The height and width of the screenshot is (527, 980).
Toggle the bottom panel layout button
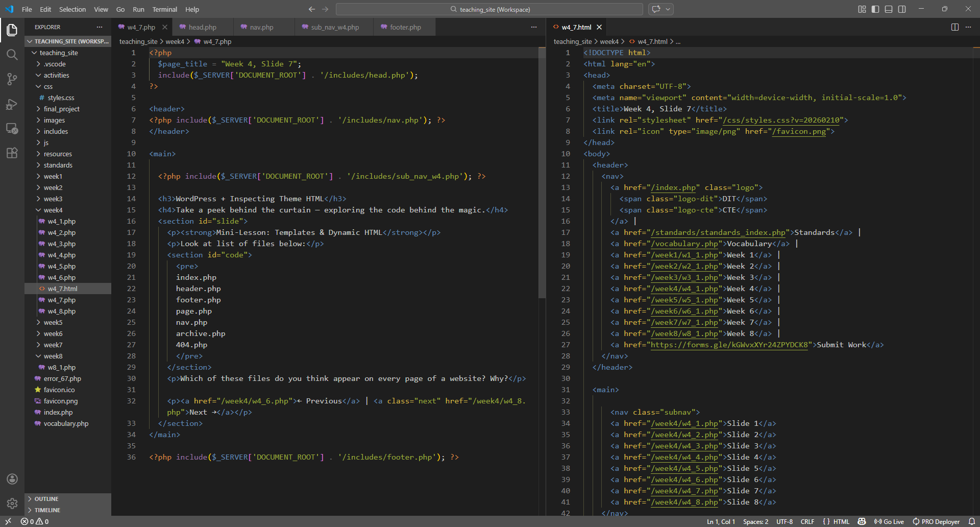tap(889, 9)
